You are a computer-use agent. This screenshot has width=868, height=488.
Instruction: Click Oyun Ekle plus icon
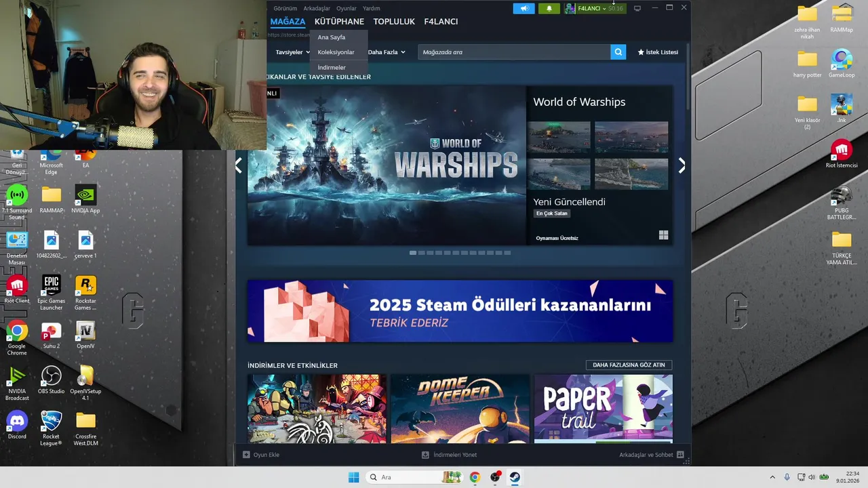246,455
